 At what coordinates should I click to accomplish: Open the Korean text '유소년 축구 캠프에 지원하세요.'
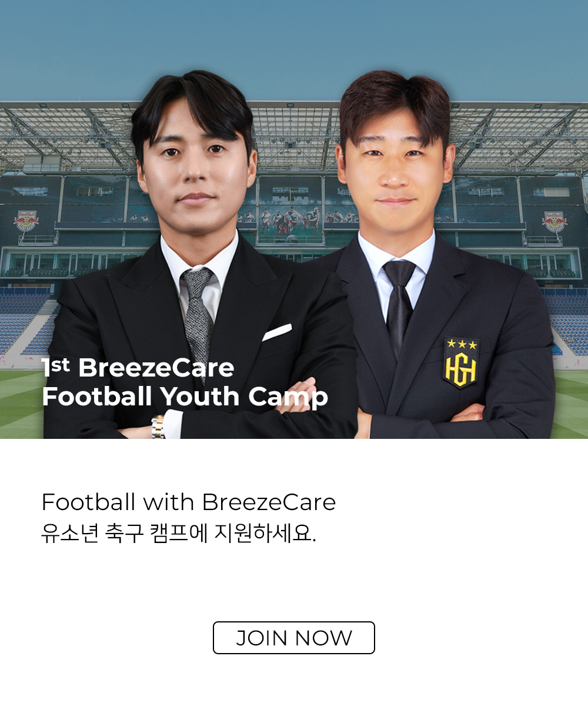tap(179, 534)
